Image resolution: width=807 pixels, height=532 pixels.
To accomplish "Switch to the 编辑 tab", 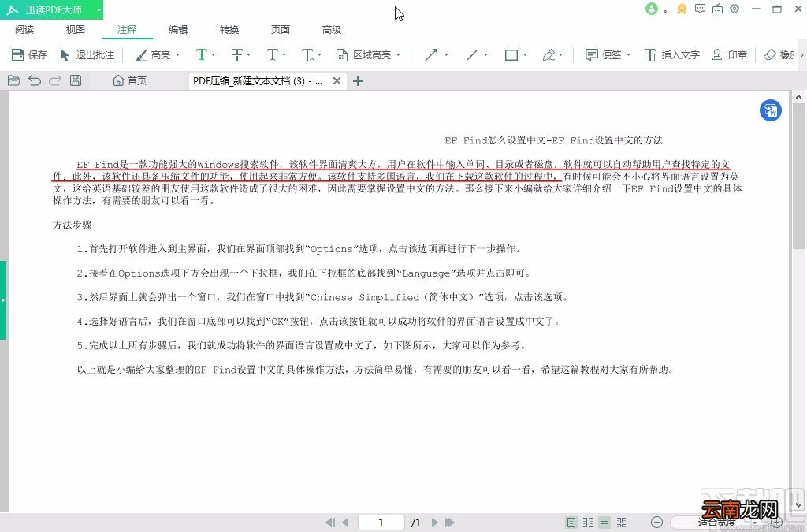I will [x=178, y=29].
